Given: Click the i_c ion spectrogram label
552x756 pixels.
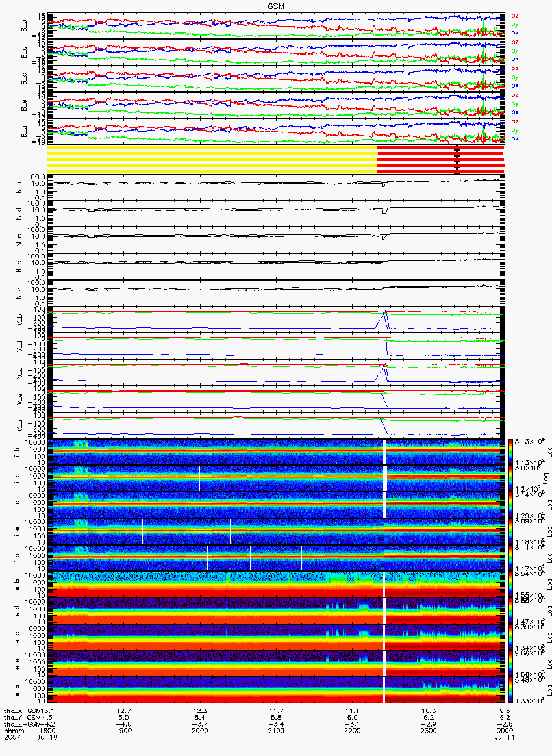Looking at the screenshot, I should tap(16, 506).
